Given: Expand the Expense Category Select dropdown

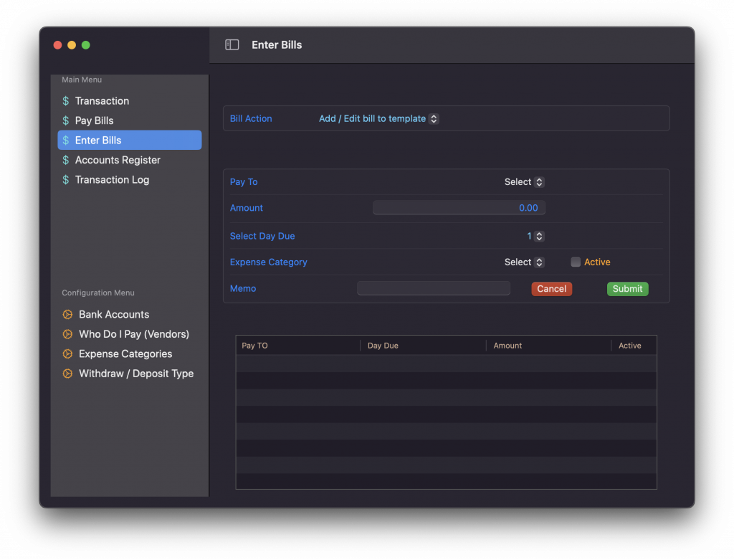Looking at the screenshot, I should click(524, 262).
